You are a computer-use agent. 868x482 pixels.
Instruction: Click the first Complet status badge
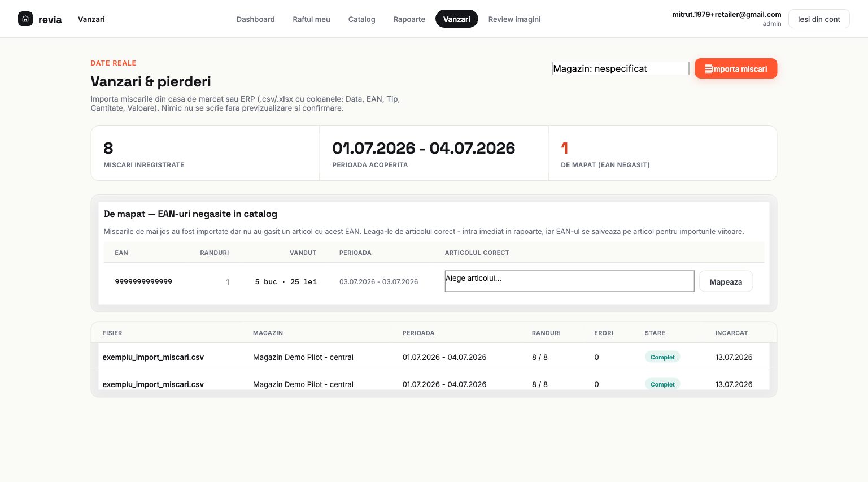tap(662, 357)
